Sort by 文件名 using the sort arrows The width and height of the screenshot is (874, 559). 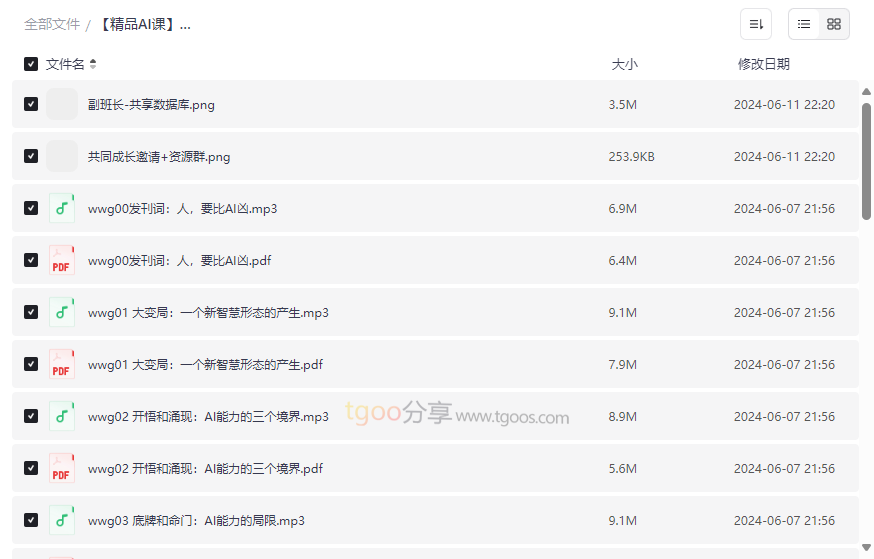[x=93, y=64]
